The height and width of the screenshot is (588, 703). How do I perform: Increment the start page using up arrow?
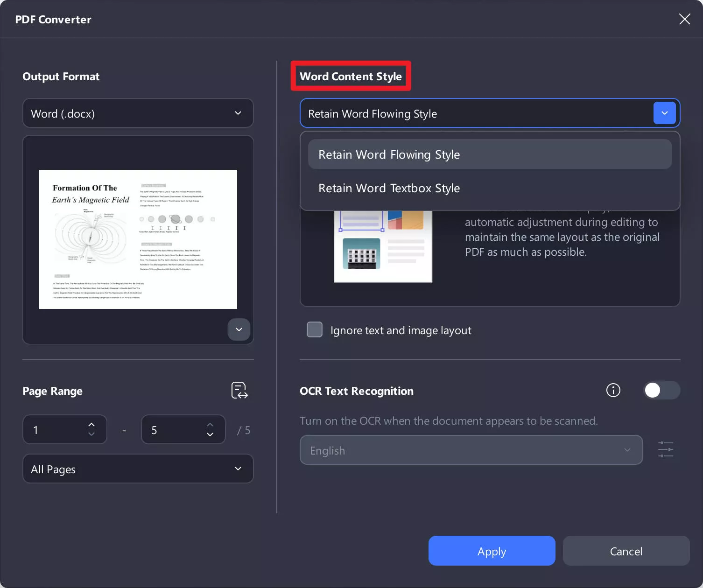coord(91,424)
